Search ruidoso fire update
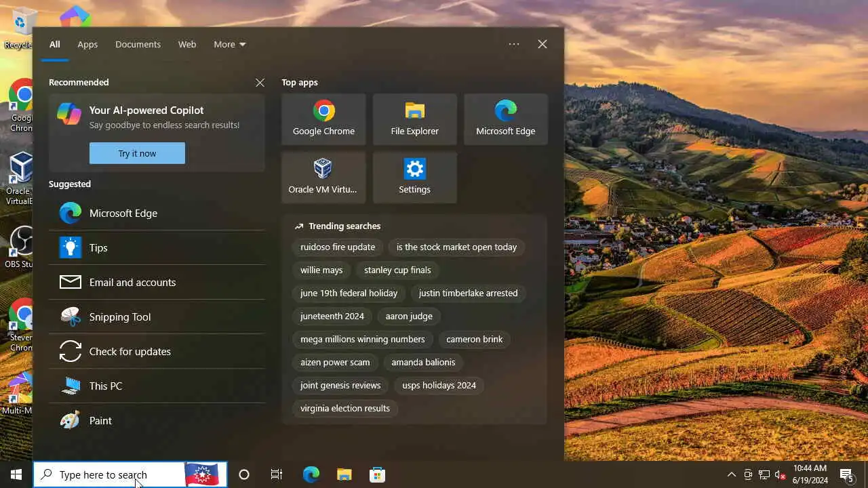 pyautogui.click(x=338, y=247)
